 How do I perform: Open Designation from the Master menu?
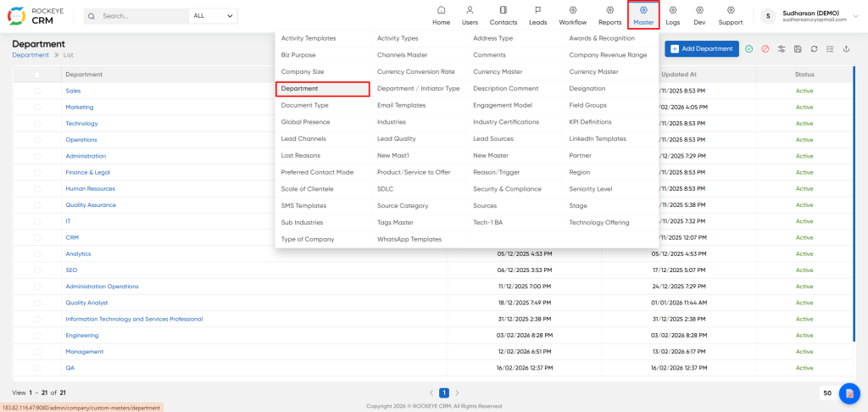(587, 89)
